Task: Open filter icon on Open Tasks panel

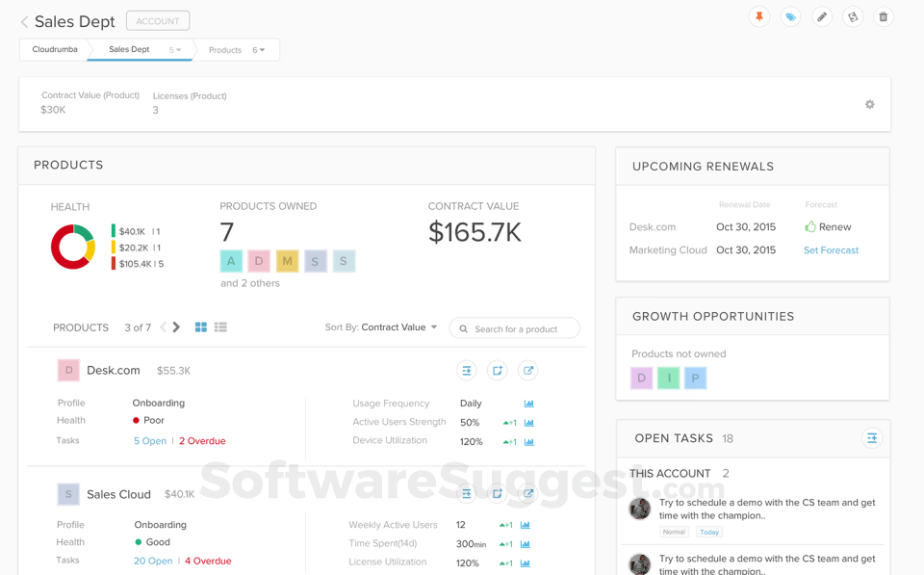Action: (872, 438)
